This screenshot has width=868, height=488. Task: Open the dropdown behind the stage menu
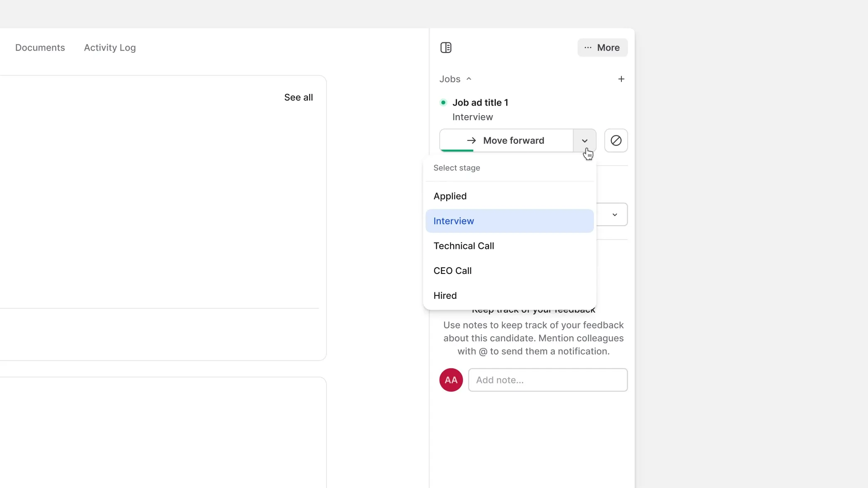(614, 214)
